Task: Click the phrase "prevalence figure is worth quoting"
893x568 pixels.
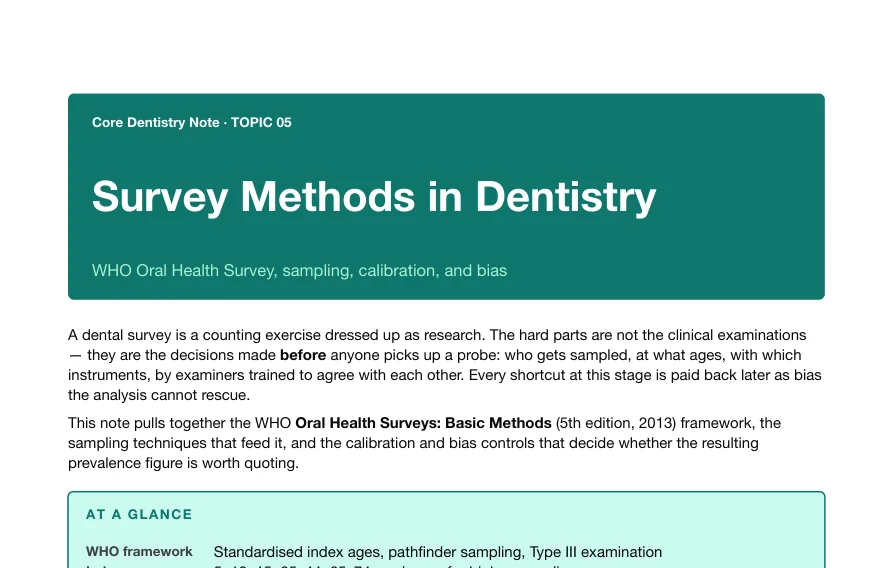Action: tap(183, 463)
